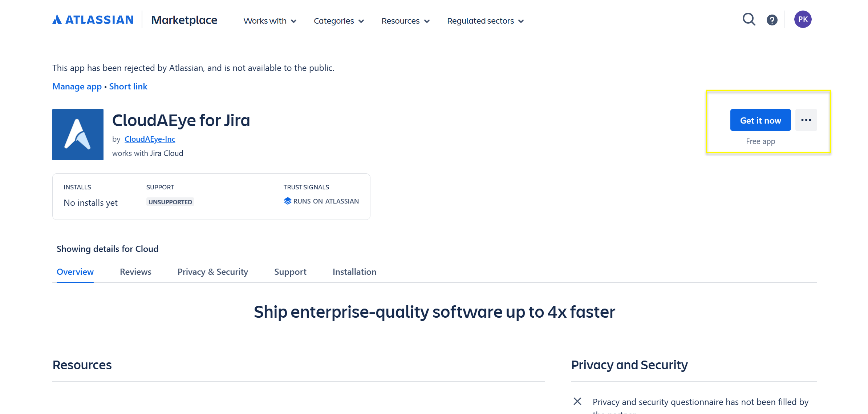Image resolution: width=868 pixels, height=414 pixels.
Task: Open the Resources dropdown in header
Action: 405,21
